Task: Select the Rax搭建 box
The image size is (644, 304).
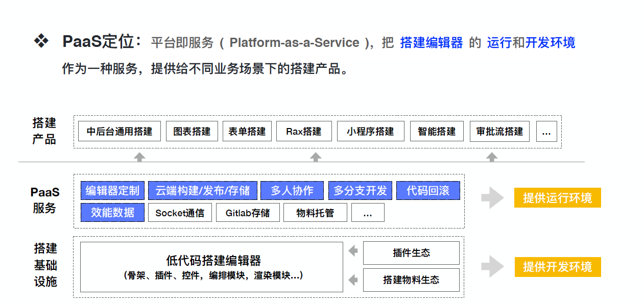Action: (x=304, y=131)
